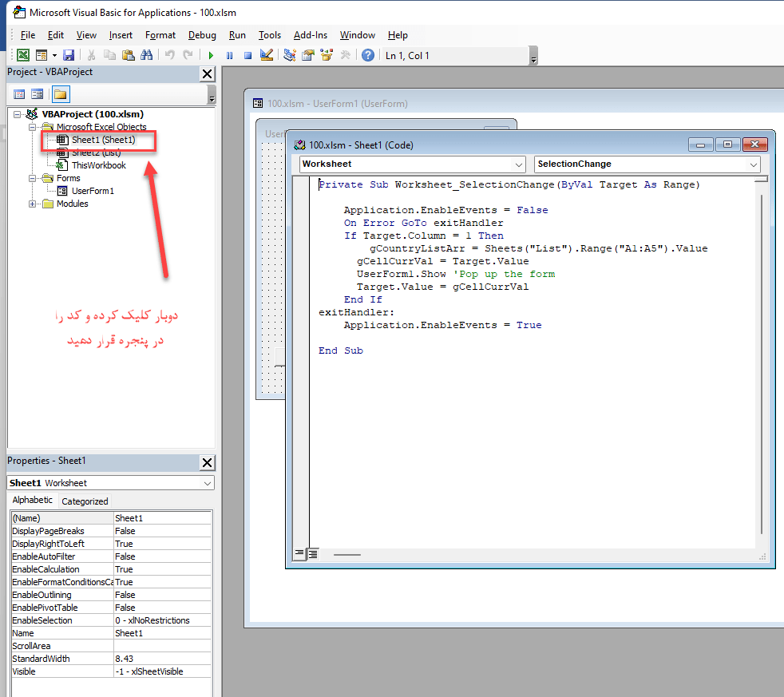
Task: Open Object Browser toolbar icon
Action: 327,55
